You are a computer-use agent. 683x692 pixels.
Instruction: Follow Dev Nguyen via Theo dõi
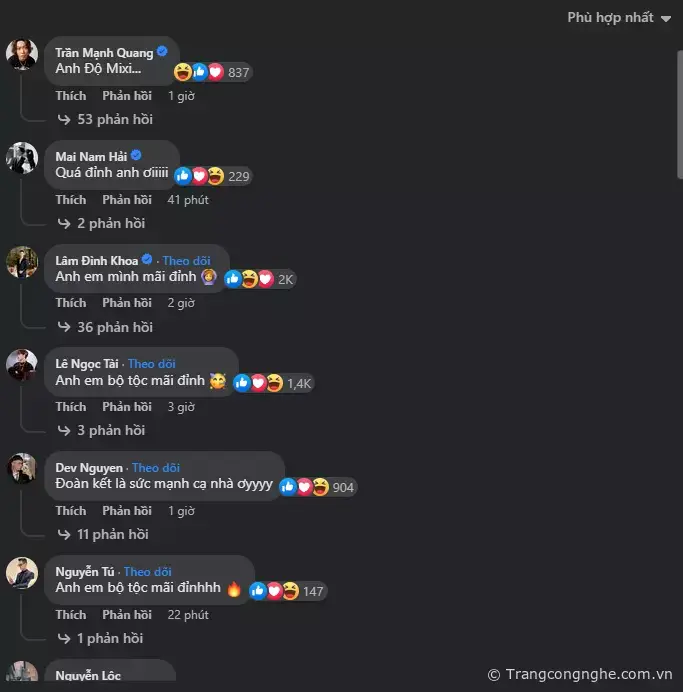tap(156, 468)
